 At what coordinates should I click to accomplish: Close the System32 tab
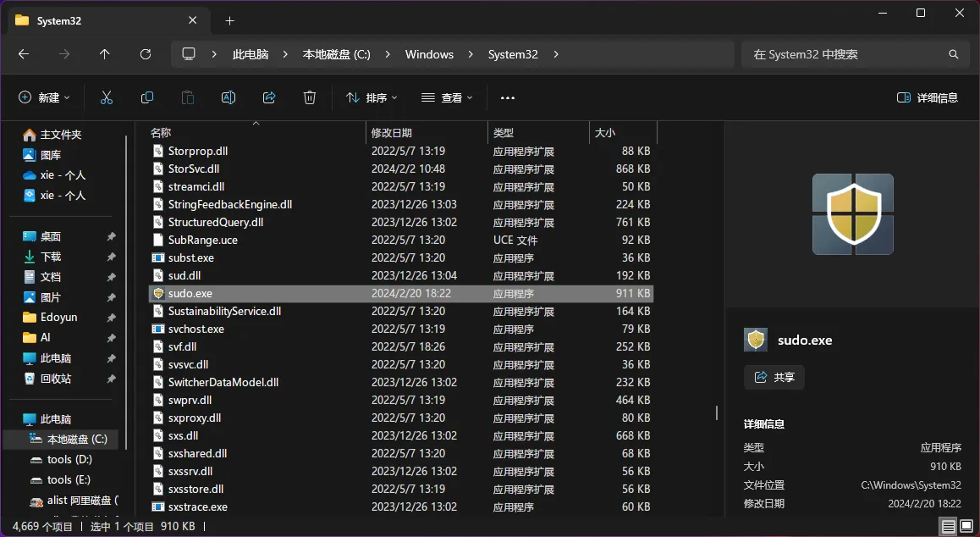click(192, 20)
